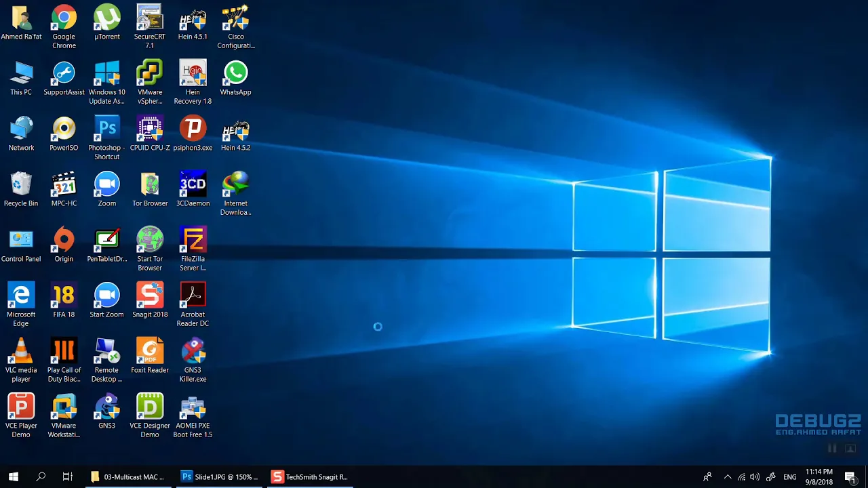Open the People icon in system tray
The width and height of the screenshot is (868, 488).
707,476
